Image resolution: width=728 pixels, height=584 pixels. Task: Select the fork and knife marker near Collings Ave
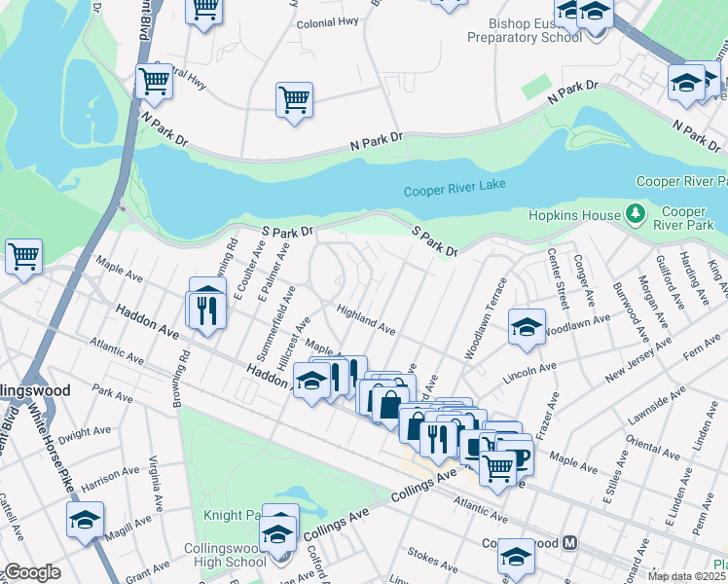[438, 443]
